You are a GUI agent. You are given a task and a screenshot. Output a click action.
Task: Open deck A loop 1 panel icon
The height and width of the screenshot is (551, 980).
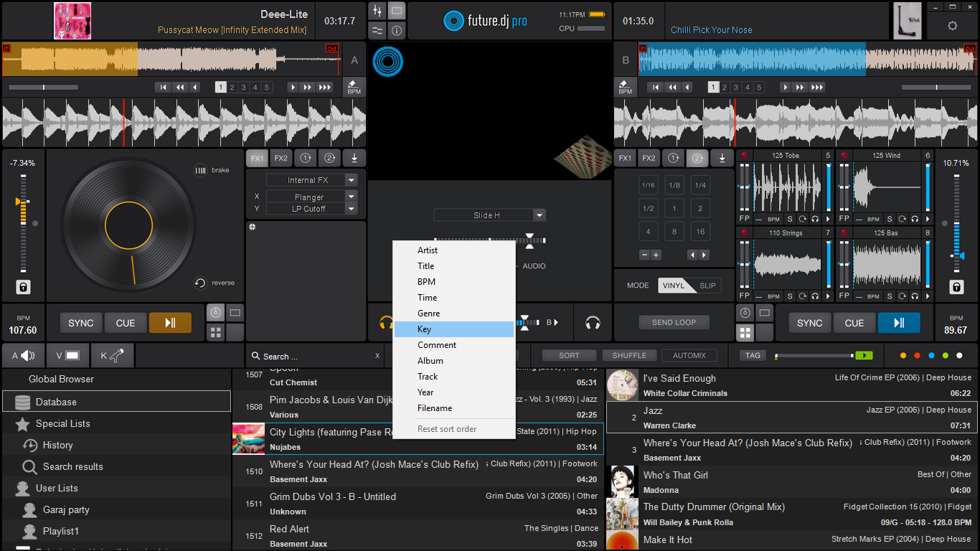click(x=305, y=159)
